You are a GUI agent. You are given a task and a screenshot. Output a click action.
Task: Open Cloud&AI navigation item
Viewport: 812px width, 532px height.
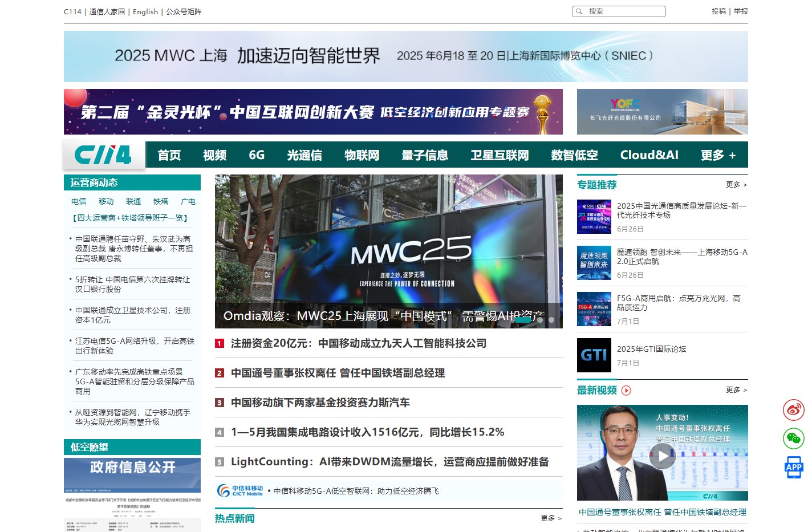(649, 155)
